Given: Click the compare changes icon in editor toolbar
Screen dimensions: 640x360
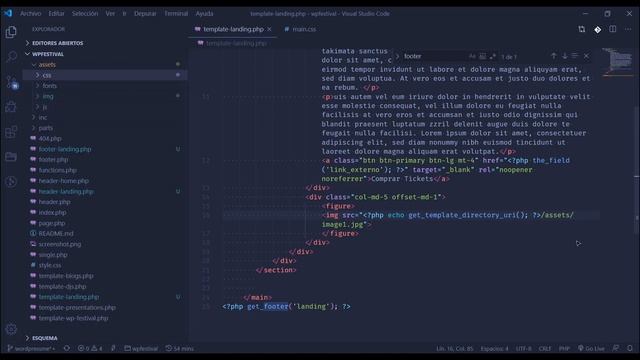Looking at the screenshot, I should click(x=582, y=29).
